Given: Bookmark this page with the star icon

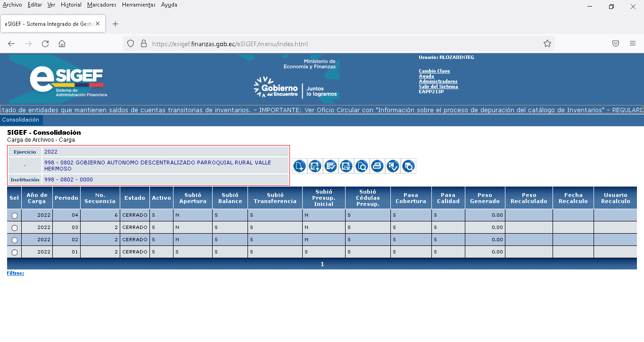Looking at the screenshot, I should [547, 43].
